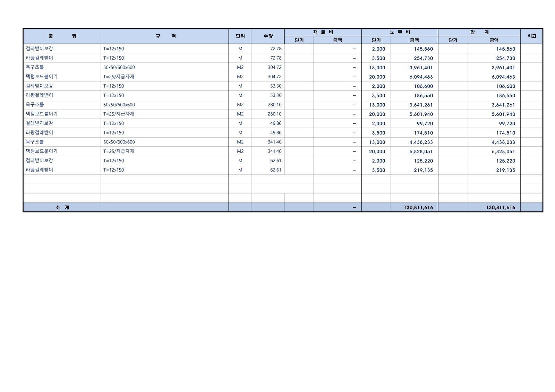Select the 노무비 group header

400,32
